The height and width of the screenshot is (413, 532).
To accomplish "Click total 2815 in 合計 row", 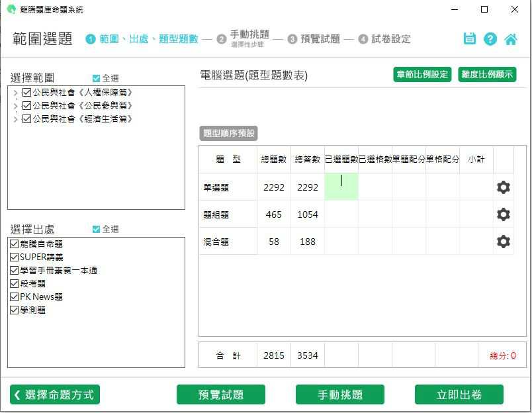I will [x=274, y=355].
